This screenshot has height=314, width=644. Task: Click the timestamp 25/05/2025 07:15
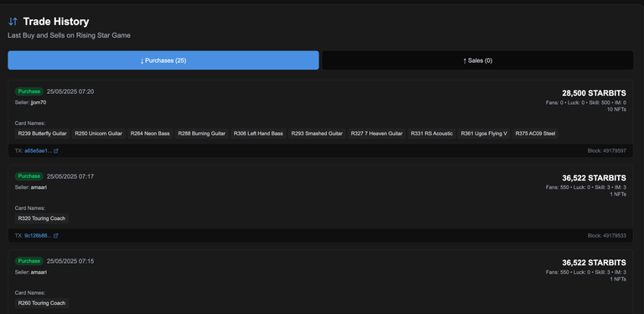70,261
